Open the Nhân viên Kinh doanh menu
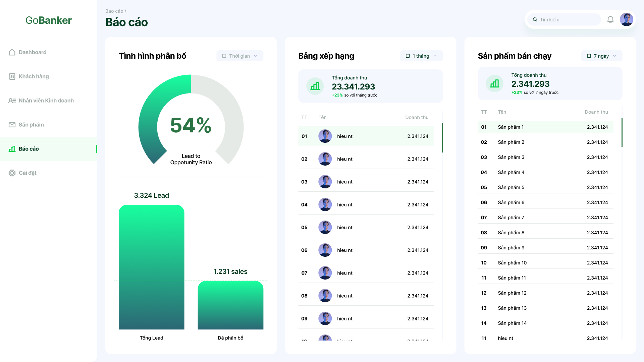 pos(46,101)
